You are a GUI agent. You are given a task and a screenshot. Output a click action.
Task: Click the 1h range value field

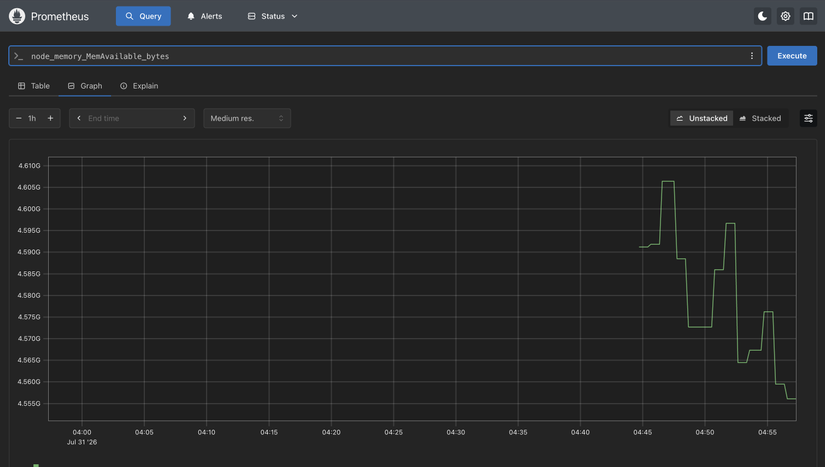(x=33, y=118)
